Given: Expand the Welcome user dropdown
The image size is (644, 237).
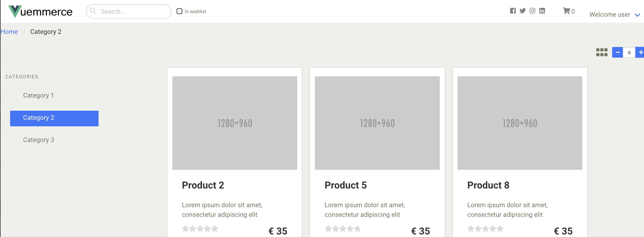Looking at the screenshot, I should tap(614, 15).
